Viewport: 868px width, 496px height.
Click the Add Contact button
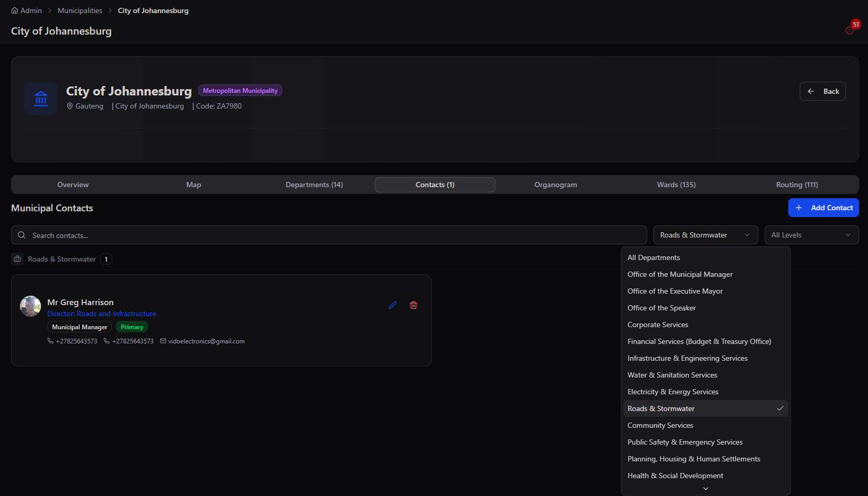823,208
